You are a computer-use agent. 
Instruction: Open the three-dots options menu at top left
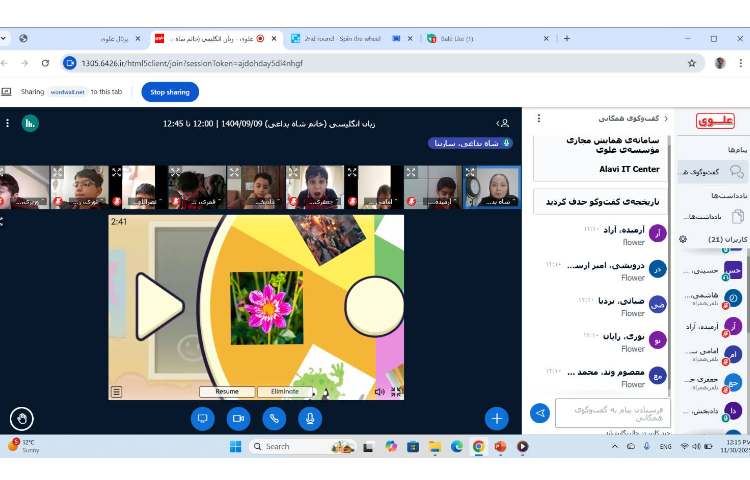(x=7, y=123)
